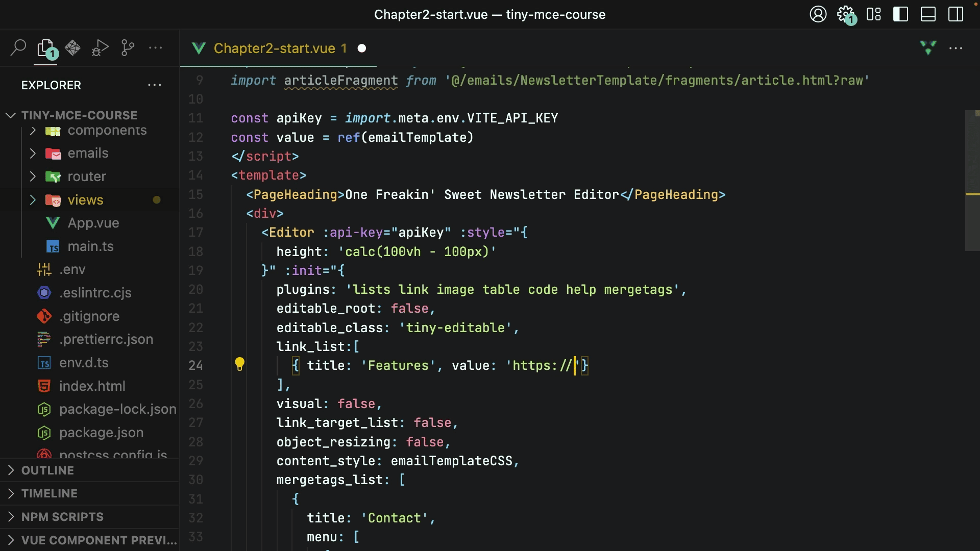This screenshot has height=551, width=980.
Task: Click the EXPLORER panel title
Action: click(x=51, y=85)
